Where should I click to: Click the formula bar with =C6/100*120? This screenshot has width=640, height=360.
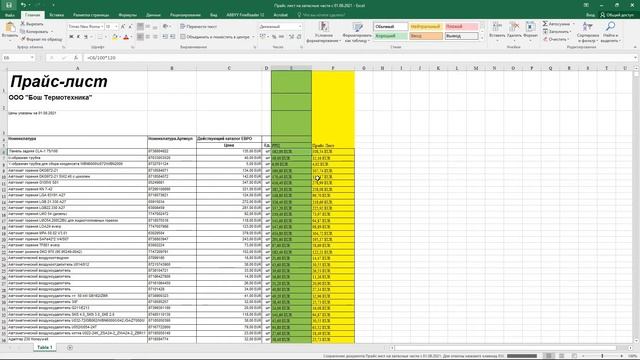click(x=358, y=58)
